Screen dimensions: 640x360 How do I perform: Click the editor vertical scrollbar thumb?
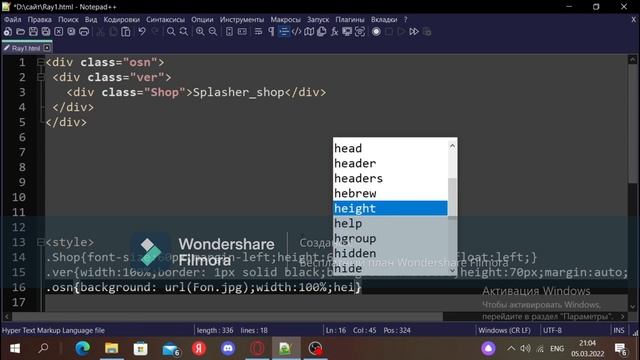point(632,124)
